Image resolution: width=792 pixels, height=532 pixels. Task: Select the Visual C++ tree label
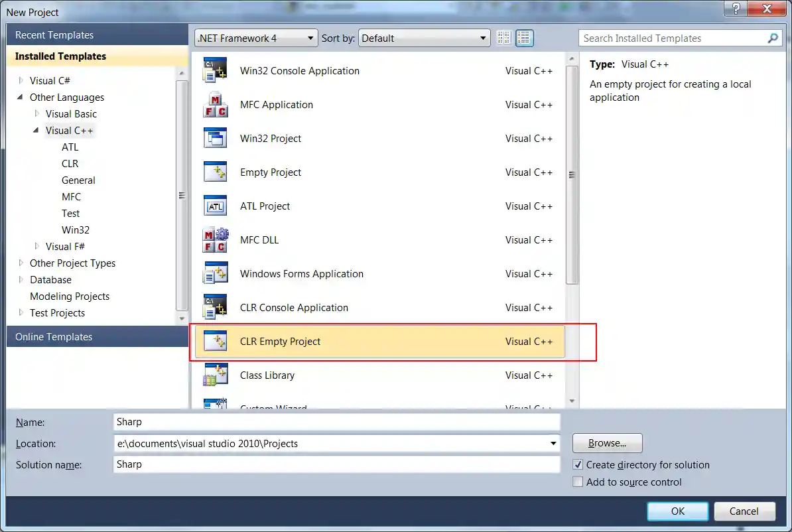point(69,131)
